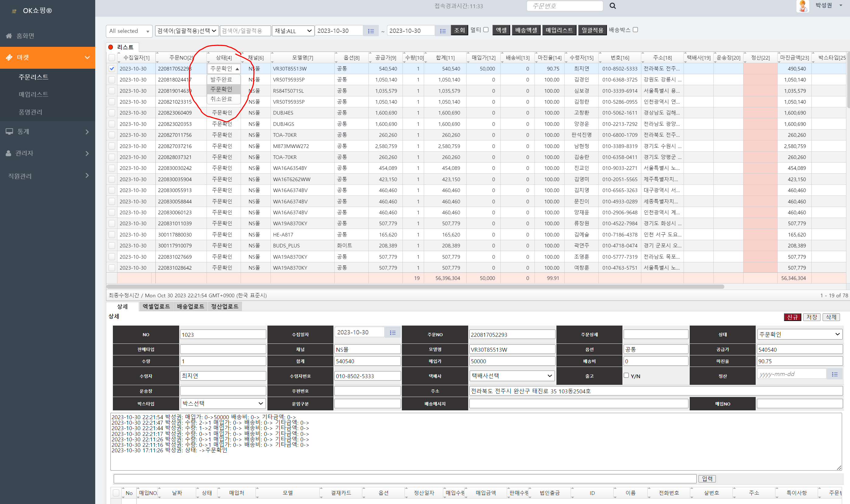850x504 pixels.
Task: Click the search magnifier icon in header
Action: point(612,6)
